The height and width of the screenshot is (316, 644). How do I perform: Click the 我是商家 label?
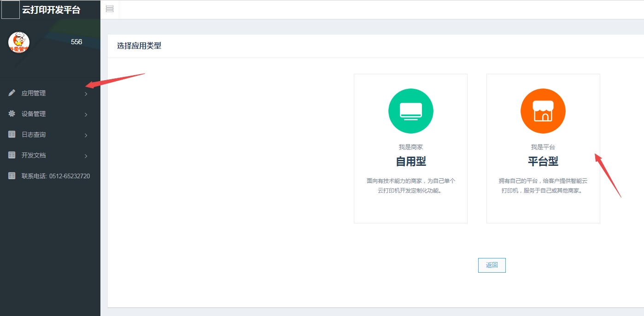[411, 147]
